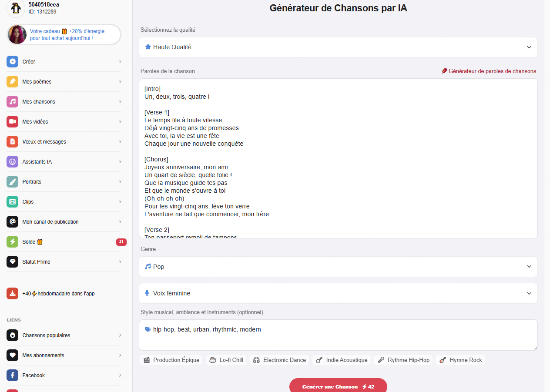Select the Lo-fi Chill style preset
The width and height of the screenshot is (550, 392).
coord(226,360)
